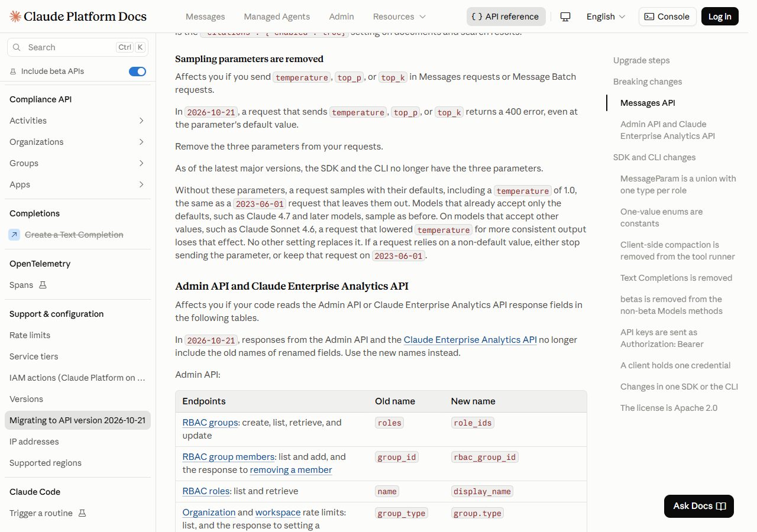Select Versions sidebar item
757x532 pixels.
point(77,399)
